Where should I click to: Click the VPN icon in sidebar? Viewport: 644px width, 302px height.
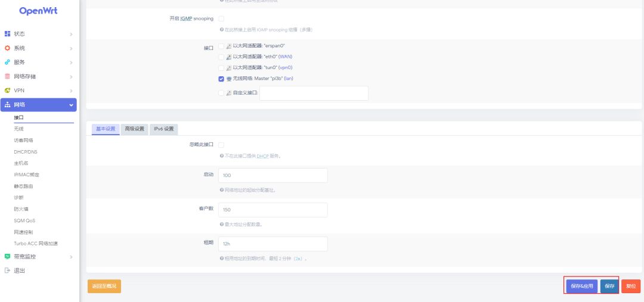tap(7, 91)
